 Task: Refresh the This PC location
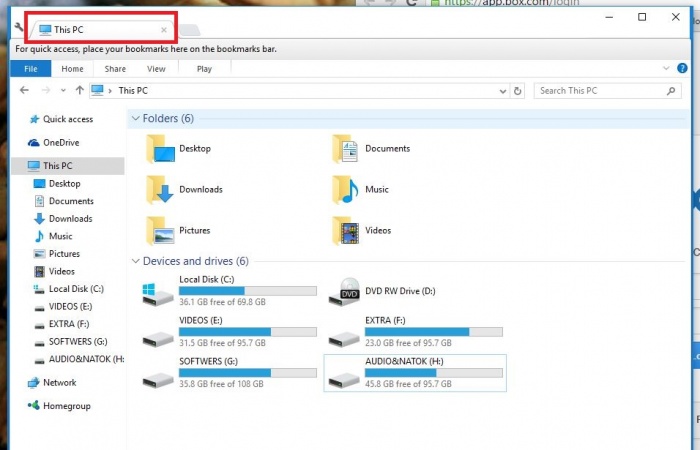click(517, 91)
